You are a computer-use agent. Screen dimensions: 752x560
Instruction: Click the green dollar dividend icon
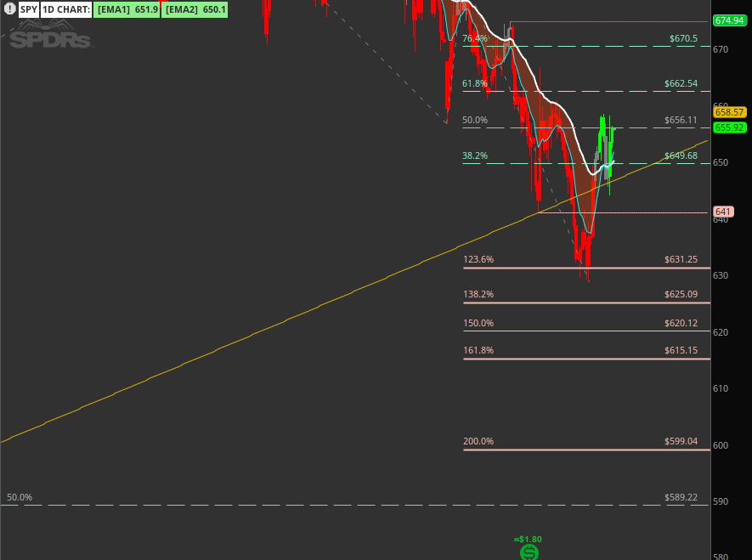(529, 553)
